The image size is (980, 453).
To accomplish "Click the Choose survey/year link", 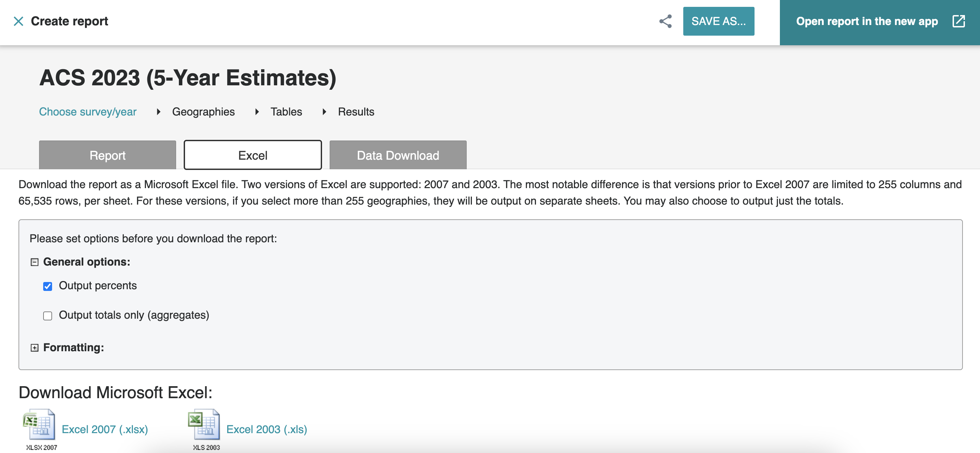I will click(88, 112).
